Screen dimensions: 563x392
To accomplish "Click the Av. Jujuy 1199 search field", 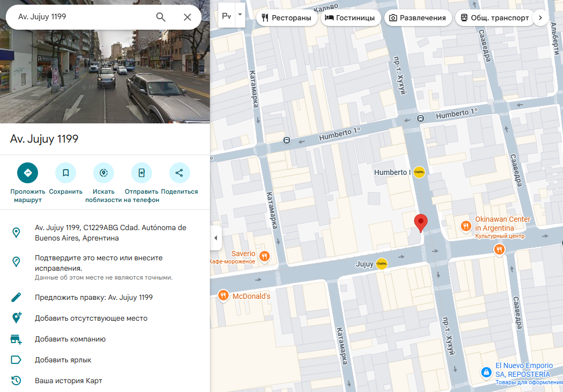I will [78, 17].
